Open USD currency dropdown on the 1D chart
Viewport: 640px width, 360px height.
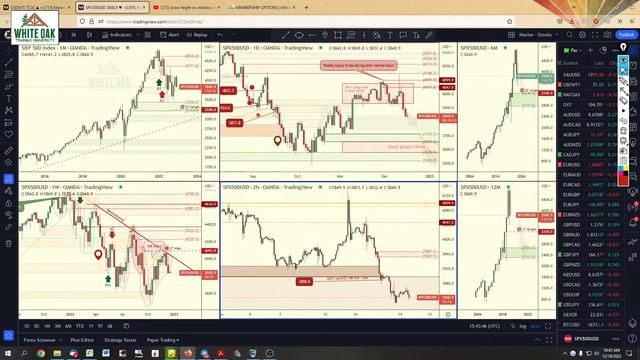pyautogui.click(x=448, y=47)
